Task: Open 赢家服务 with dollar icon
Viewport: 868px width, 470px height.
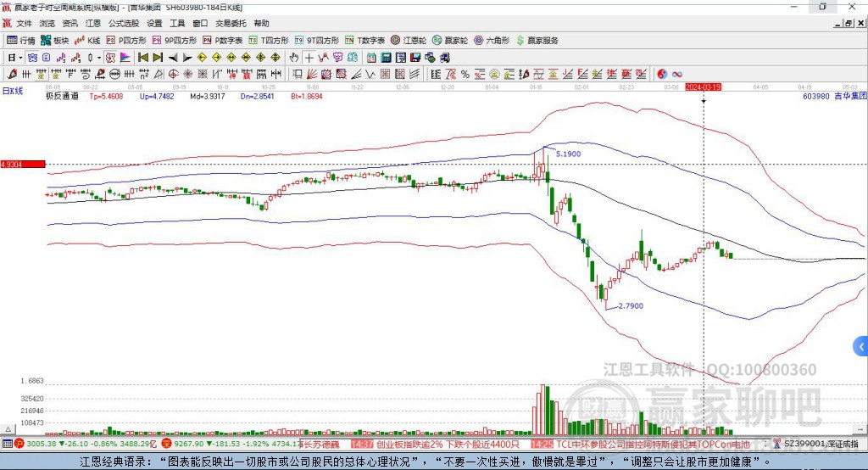Action: point(537,41)
